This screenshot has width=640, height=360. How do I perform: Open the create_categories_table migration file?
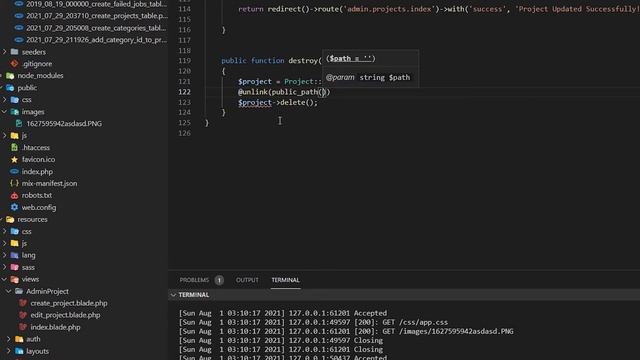coord(96,28)
